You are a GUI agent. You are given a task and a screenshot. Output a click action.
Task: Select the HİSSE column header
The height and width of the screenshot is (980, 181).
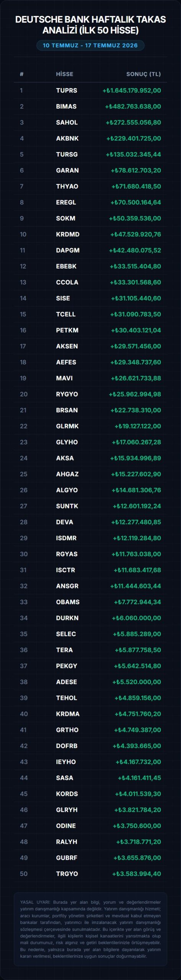coord(65,74)
